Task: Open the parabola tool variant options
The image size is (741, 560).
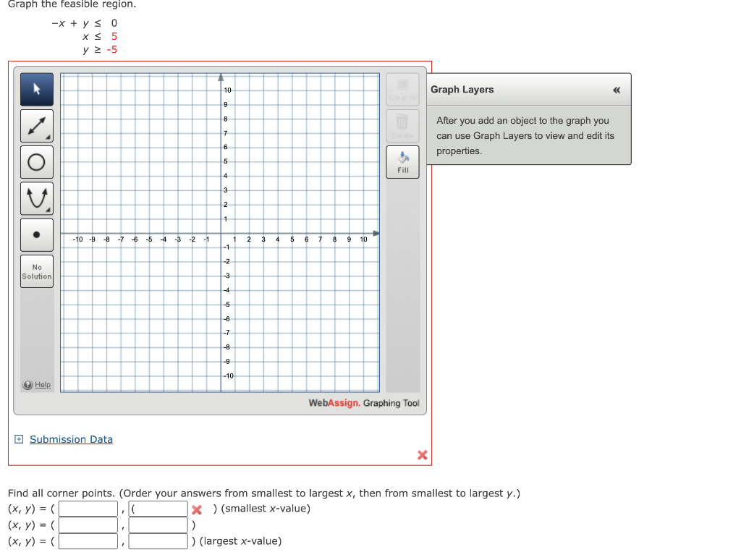Action: tap(48, 211)
